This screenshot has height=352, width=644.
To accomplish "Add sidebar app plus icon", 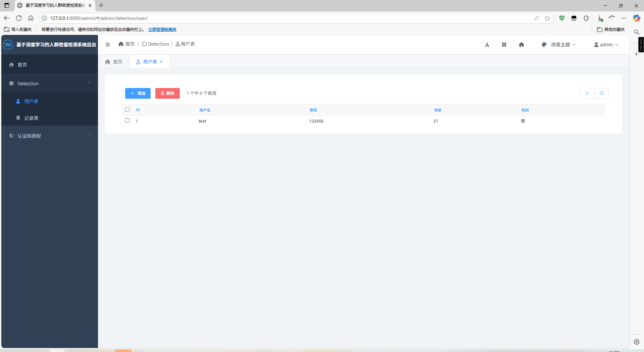I will tap(636, 54).
